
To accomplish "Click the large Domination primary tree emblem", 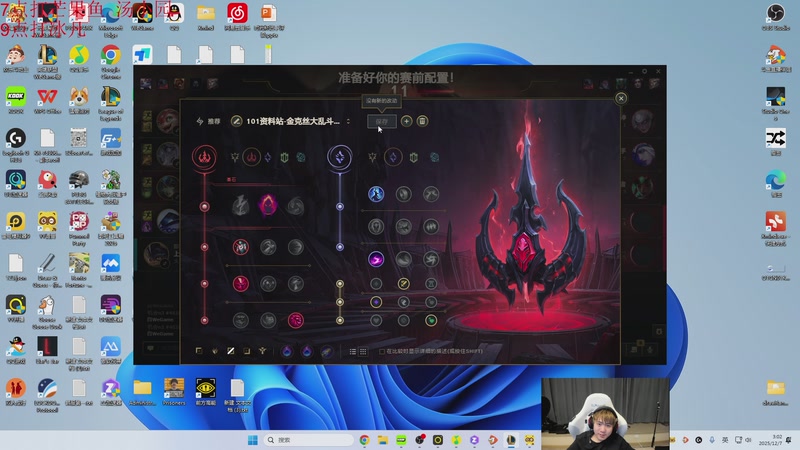I will tap(204, 157).
